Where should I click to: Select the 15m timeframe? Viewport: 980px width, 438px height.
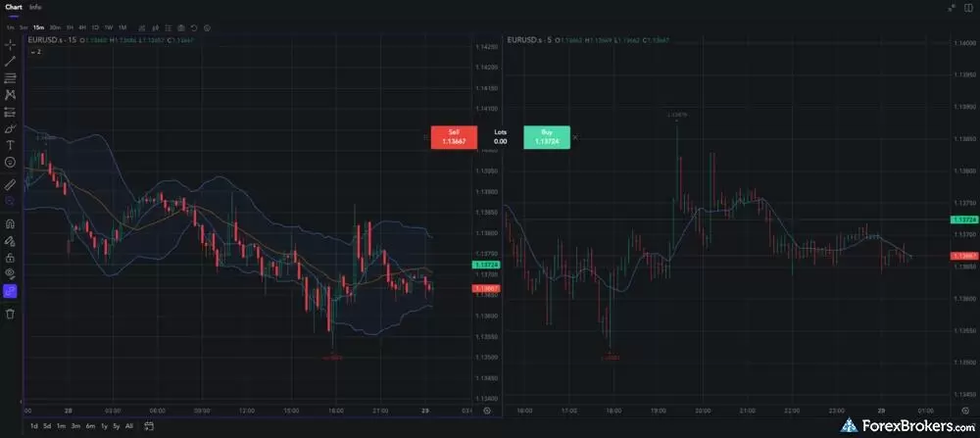click(39, 27)
